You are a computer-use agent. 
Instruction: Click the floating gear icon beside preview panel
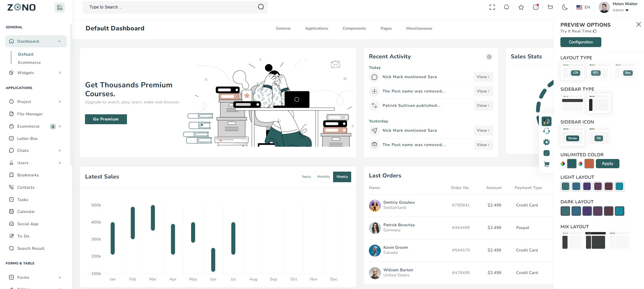click(546, 142)
